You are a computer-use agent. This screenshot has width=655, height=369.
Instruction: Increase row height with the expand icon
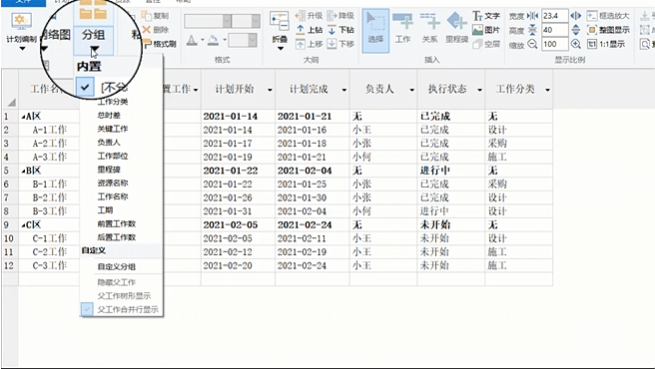click(576, 30)
